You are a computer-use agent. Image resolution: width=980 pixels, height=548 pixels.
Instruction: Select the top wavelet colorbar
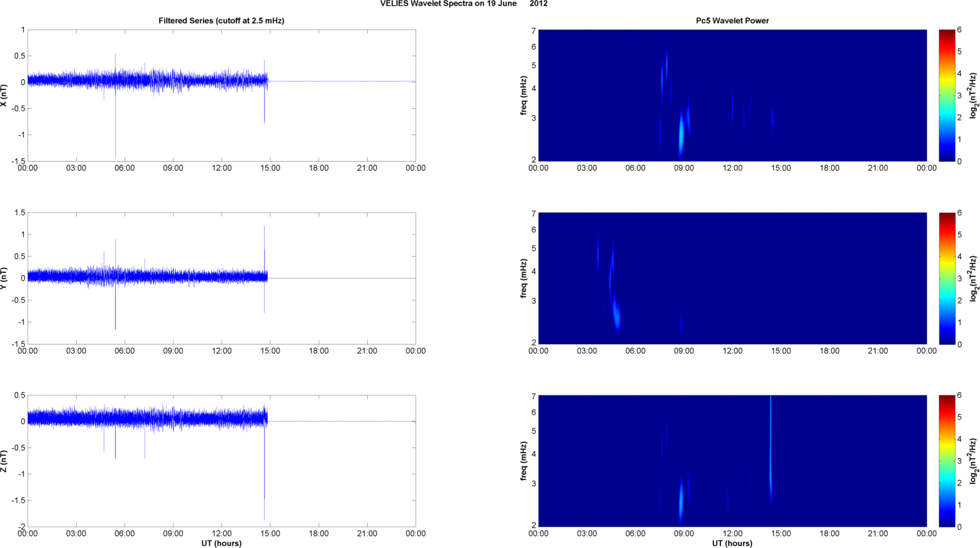[947, 95]
